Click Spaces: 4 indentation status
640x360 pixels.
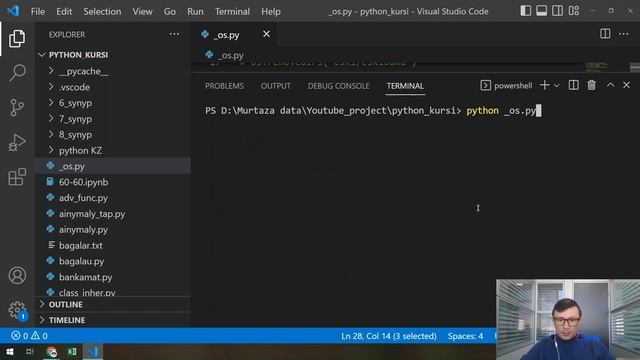[x=465, y=336]
